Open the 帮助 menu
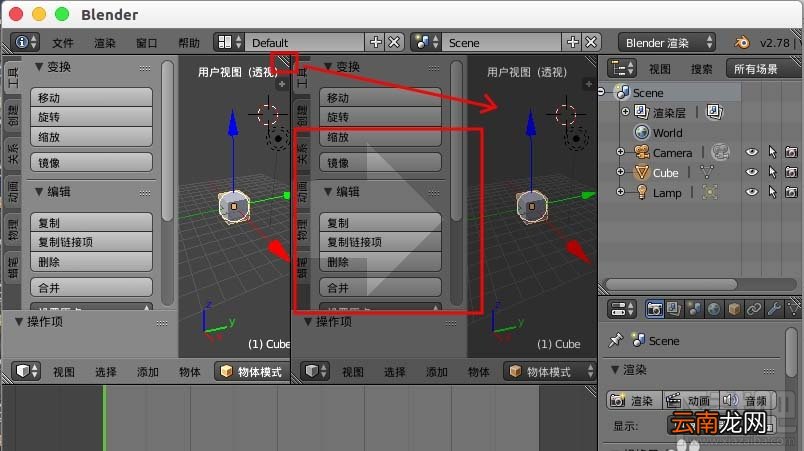This screenshot has height=451, width=804. 189,43
